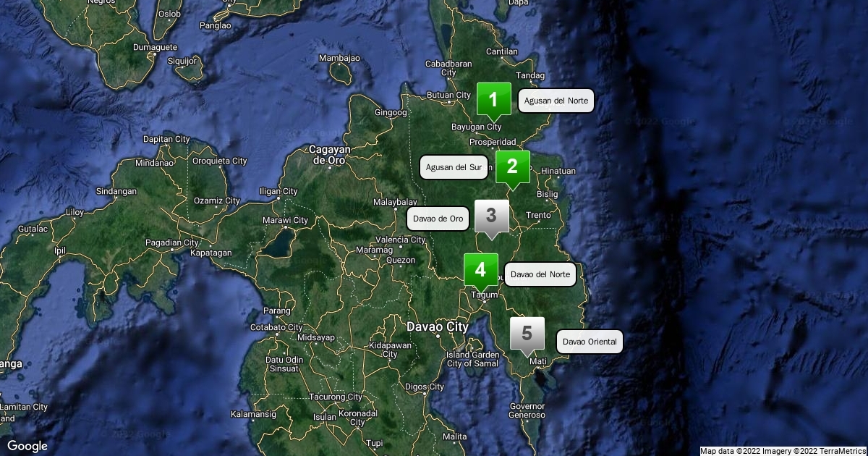This screenshot has width=868, height=456.
Task: Select green map marker number 4
Action: (480, 270)
